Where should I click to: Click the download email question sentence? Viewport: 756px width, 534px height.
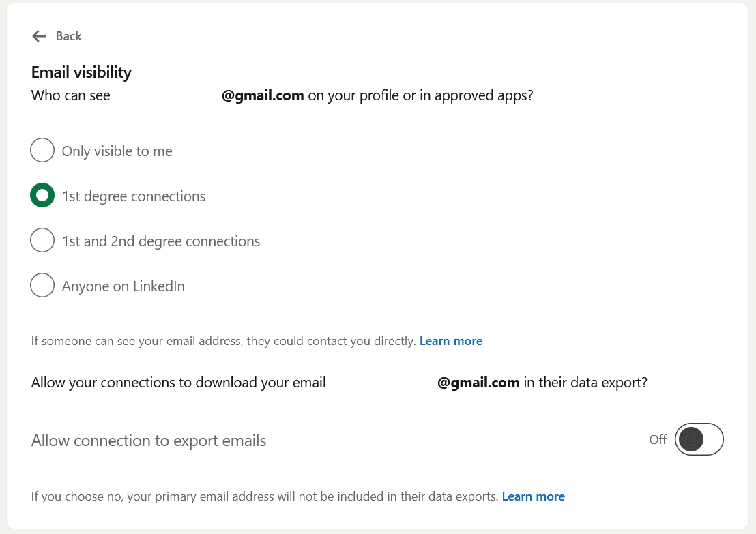point(178,382)
